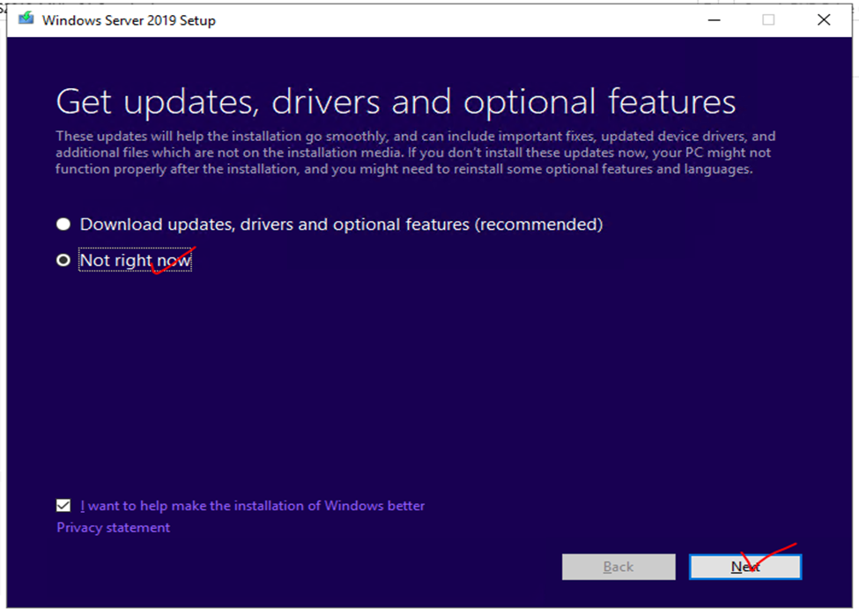Click the Next button
Image resolution: width=859 pixels, height=616 pixels.
[745, 567]
